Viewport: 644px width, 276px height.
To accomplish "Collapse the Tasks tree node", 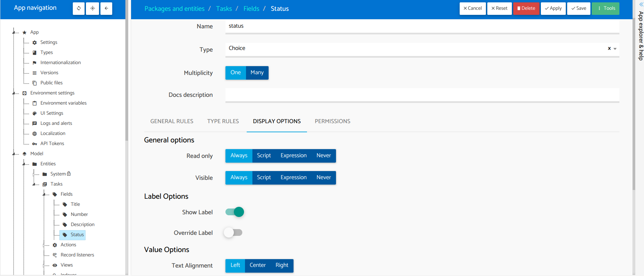I will point(34,184).
